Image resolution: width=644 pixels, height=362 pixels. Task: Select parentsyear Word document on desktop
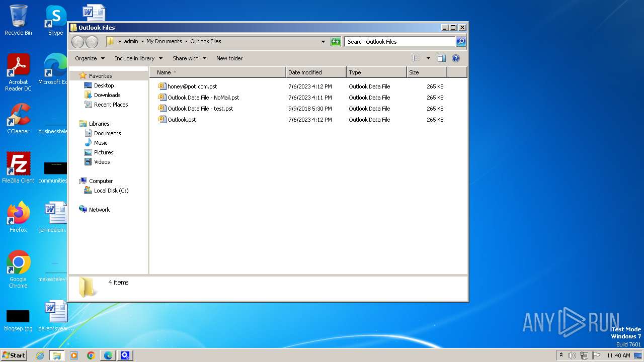55,316
